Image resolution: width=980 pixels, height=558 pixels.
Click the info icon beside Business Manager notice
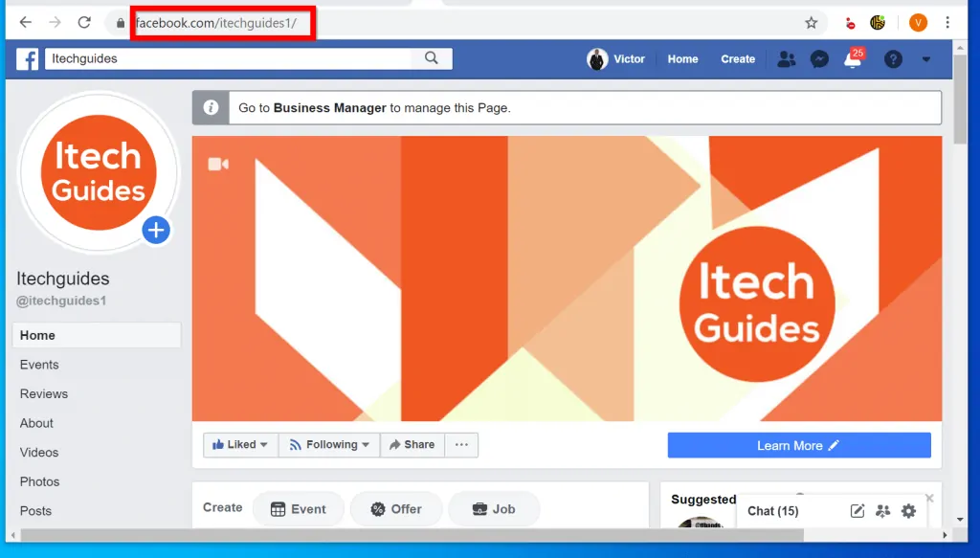click(211, 107)
